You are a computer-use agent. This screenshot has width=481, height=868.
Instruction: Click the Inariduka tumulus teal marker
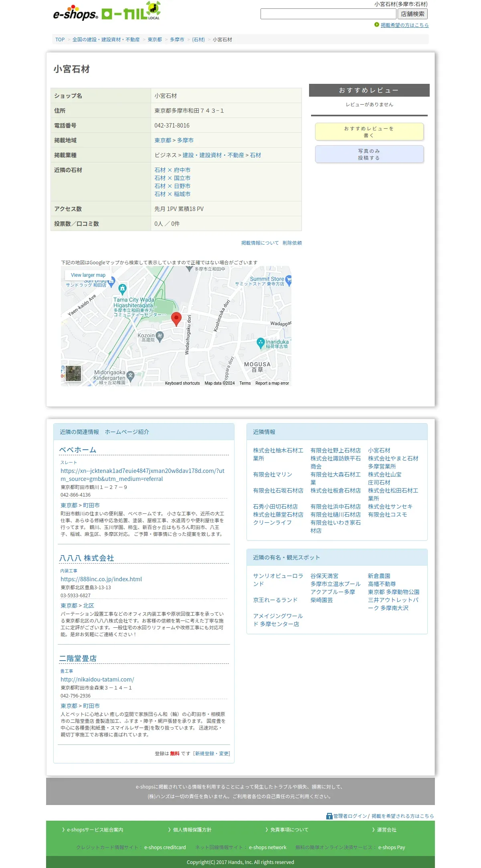pos(261,343)
